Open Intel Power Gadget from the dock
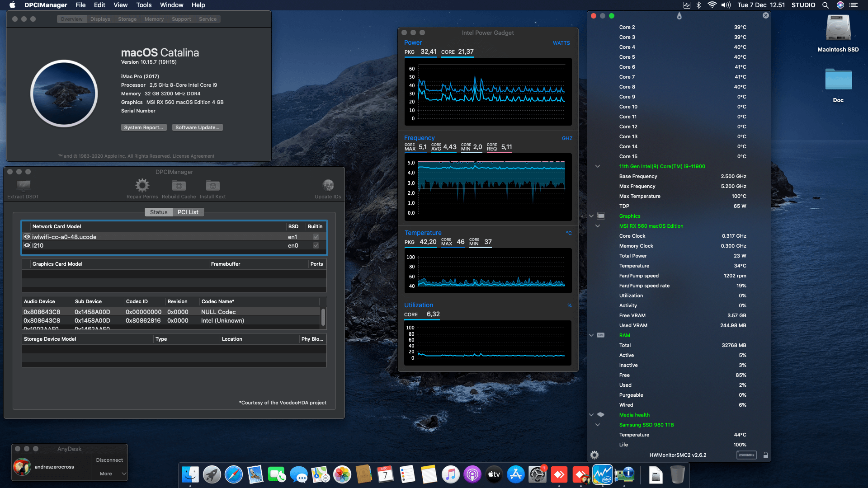This screenshot has height=488, width=868. [x=603, y=474]
